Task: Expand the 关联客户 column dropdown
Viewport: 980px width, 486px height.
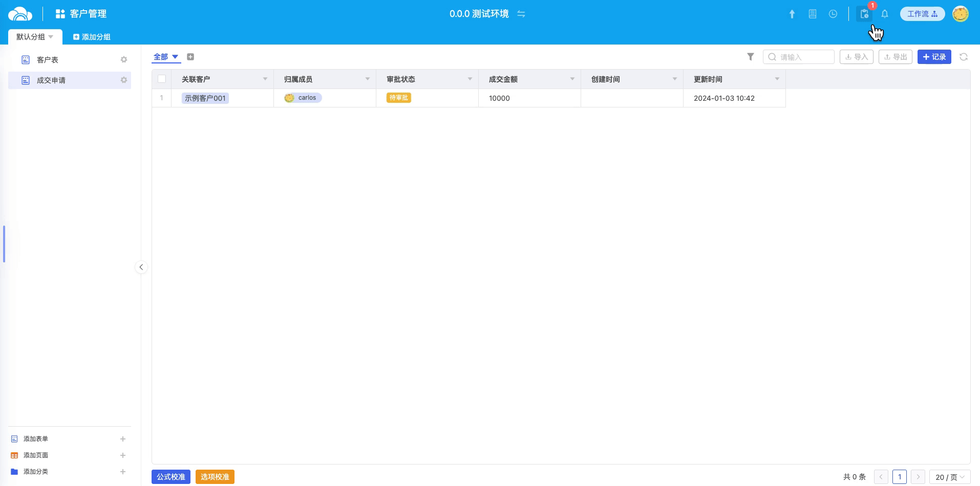Action: (265, 79)
